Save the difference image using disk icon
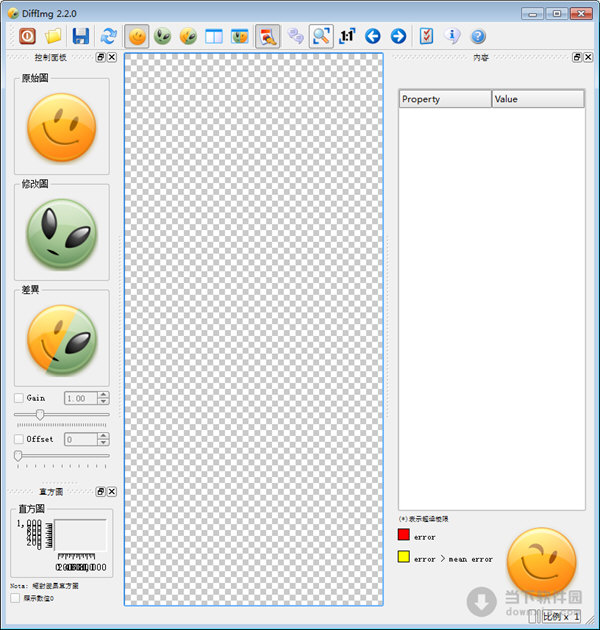 pyautogui.click(x=80, y=36)
